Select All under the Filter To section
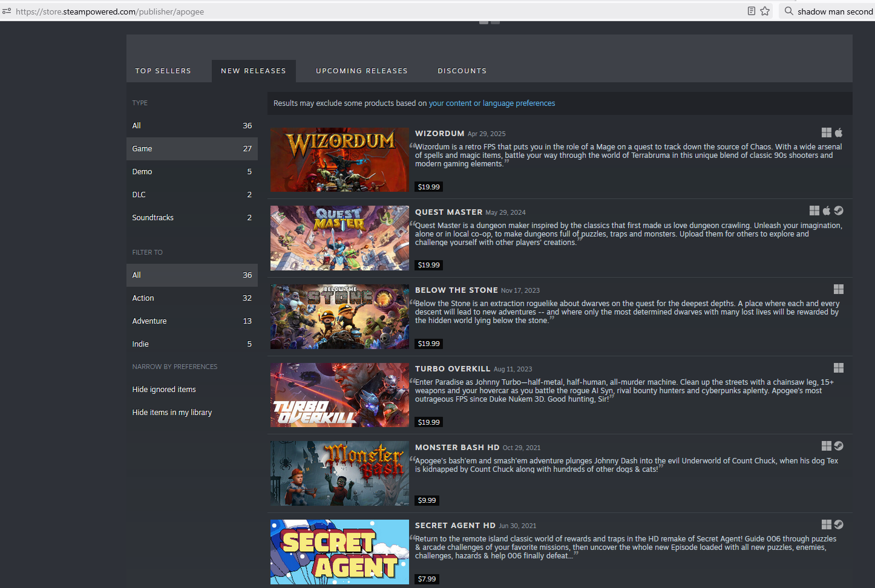The height and width of the screenshot is (588, 875). tap(192, 275)
